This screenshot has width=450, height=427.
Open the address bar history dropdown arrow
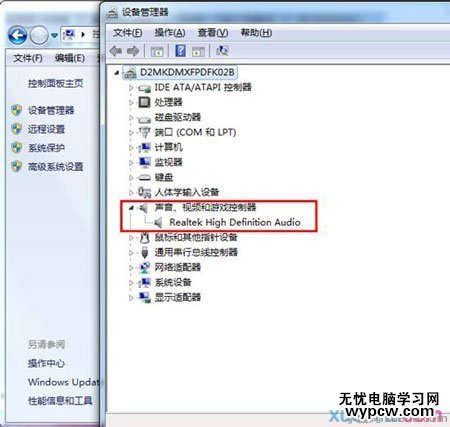pos(54,35)
